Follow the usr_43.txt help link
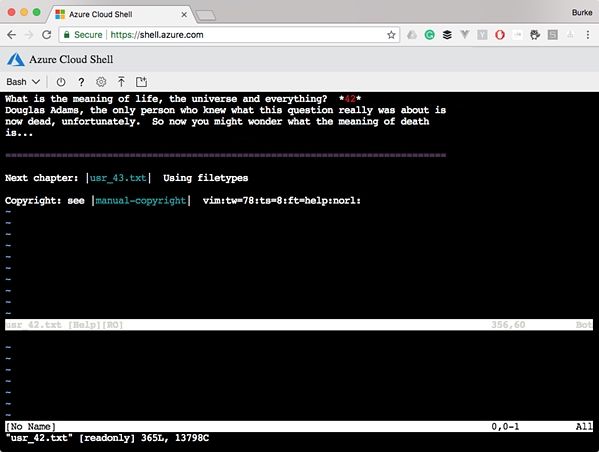Screen dimensions: 599x452 (118, 178)
